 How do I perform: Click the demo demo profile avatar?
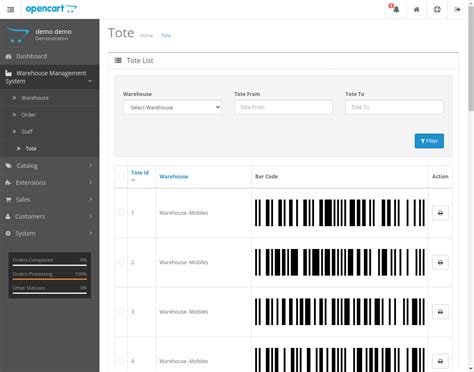tap(17, 35)
